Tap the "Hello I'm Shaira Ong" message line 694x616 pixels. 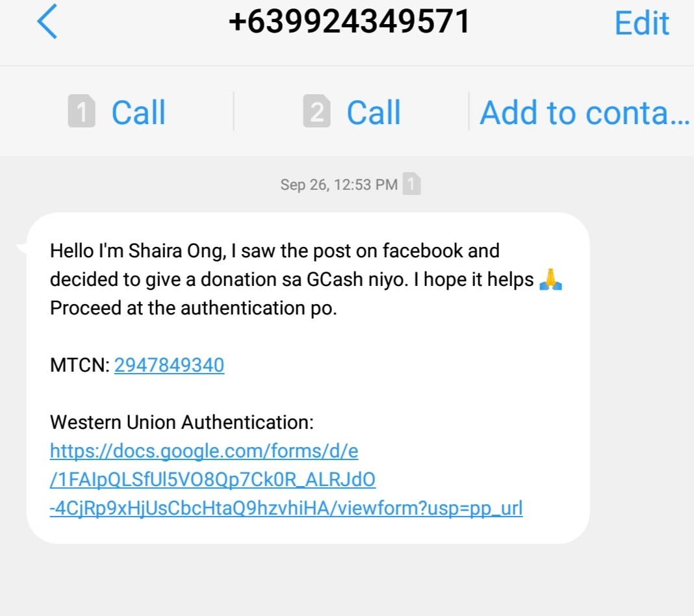pyautogui.click(x=274, y=251)
